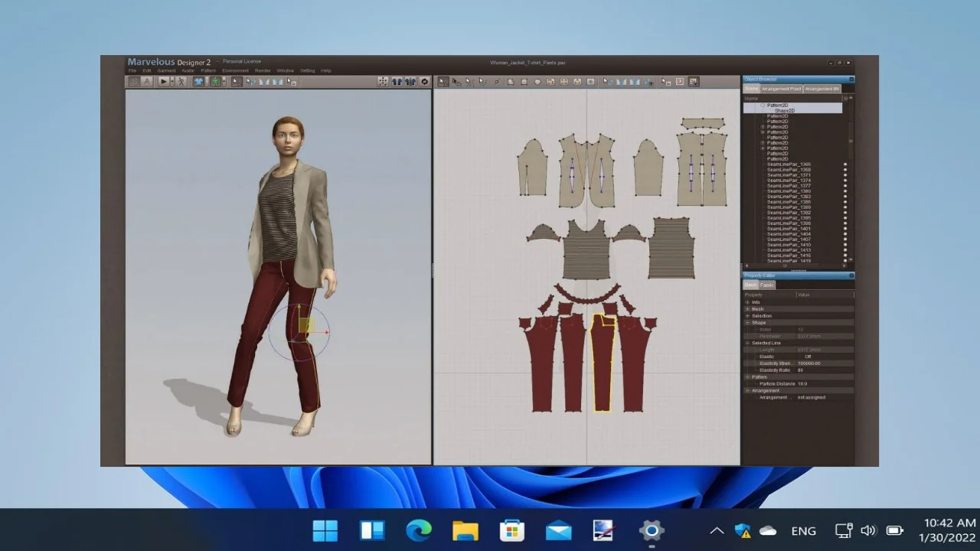The width and height of the screenshot is (980, 551).
Task: Toggle dot beside SeamLinePair_1413
Action: [x=845, y=249]
